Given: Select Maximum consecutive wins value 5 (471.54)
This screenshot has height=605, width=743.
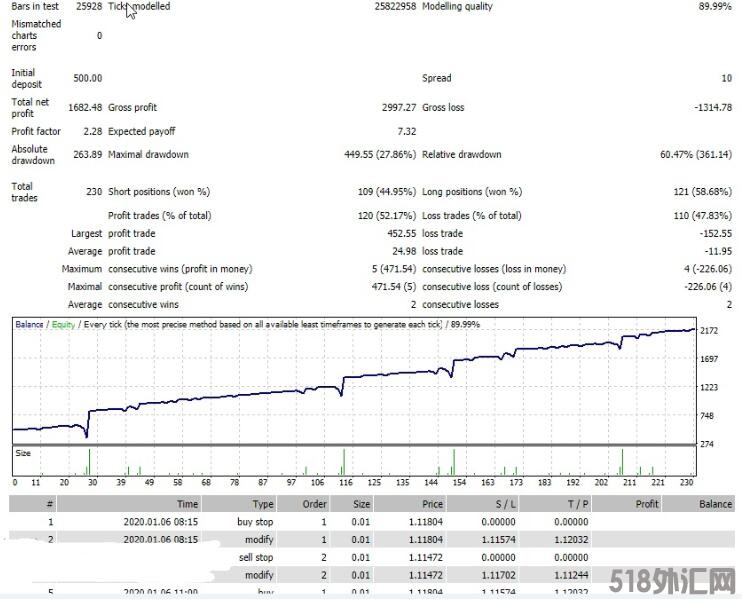Looking at the screenshot, I should click(x=394, y=269).
